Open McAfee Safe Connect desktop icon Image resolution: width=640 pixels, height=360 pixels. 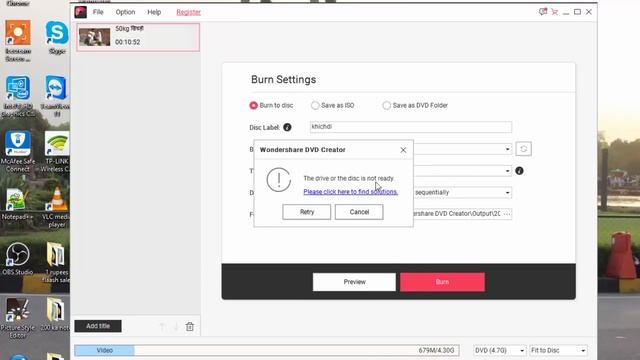[18, 151]
